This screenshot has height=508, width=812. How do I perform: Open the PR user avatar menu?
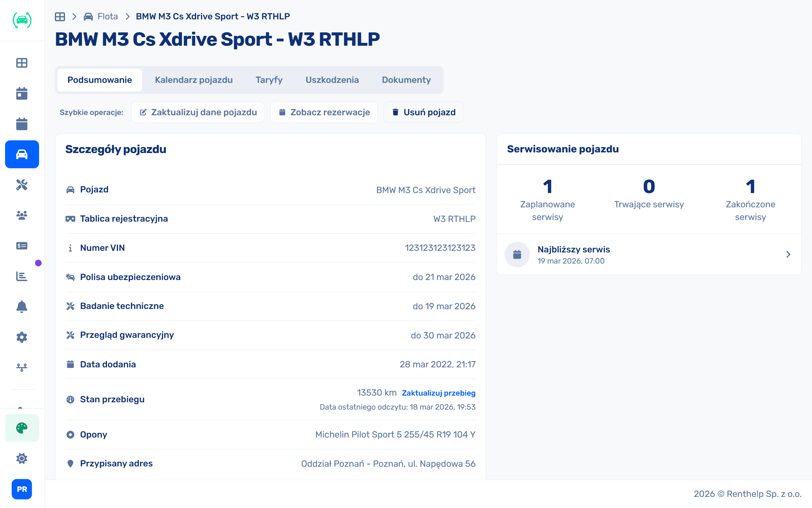pos(22,489)
